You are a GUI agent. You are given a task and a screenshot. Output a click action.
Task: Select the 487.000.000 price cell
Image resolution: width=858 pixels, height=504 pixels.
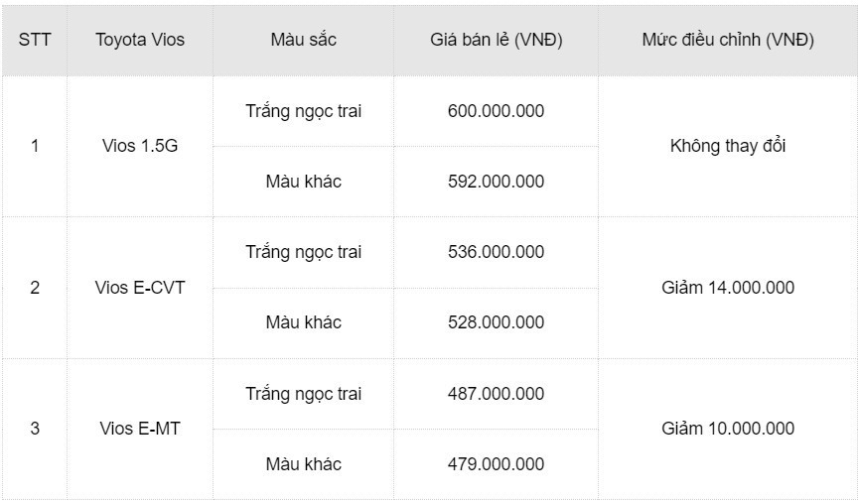pyautogui.click(x=496, y=394)
